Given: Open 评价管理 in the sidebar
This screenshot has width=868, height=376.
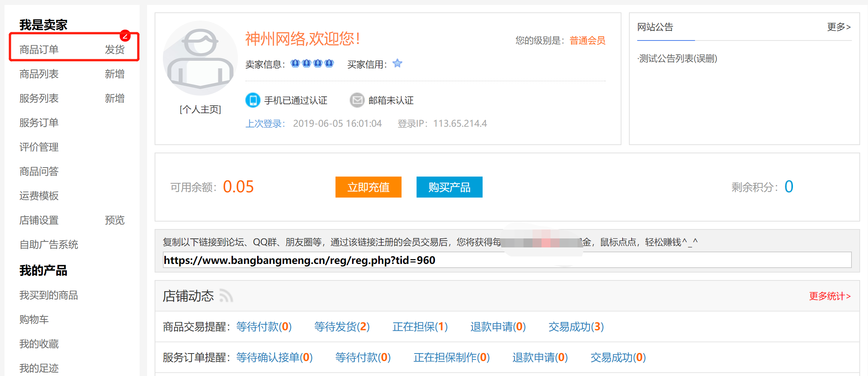Looking at the screenshot, I should point(39,147).
